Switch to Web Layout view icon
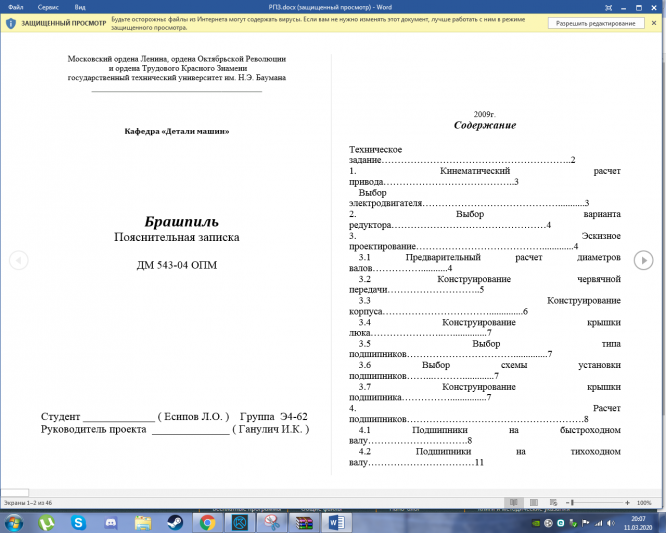Viewport: 666px width, 533px height. click(x=553, y=502)
